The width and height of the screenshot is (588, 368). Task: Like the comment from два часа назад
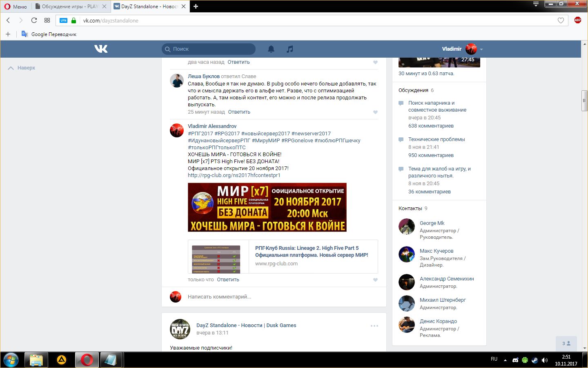[x=375, y=63]
